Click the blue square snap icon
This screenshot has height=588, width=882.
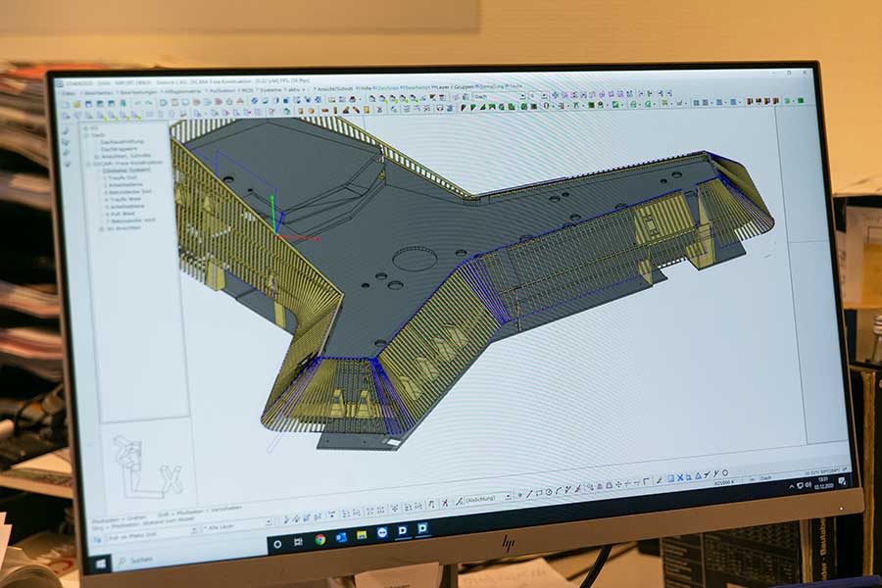pos(670,478)
